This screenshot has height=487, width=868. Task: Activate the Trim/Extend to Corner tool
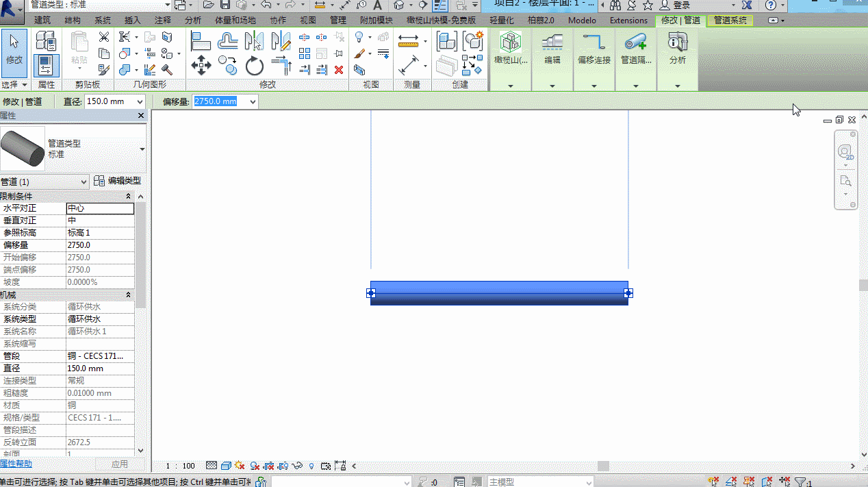pyautogui.click(x=282, y=66)
